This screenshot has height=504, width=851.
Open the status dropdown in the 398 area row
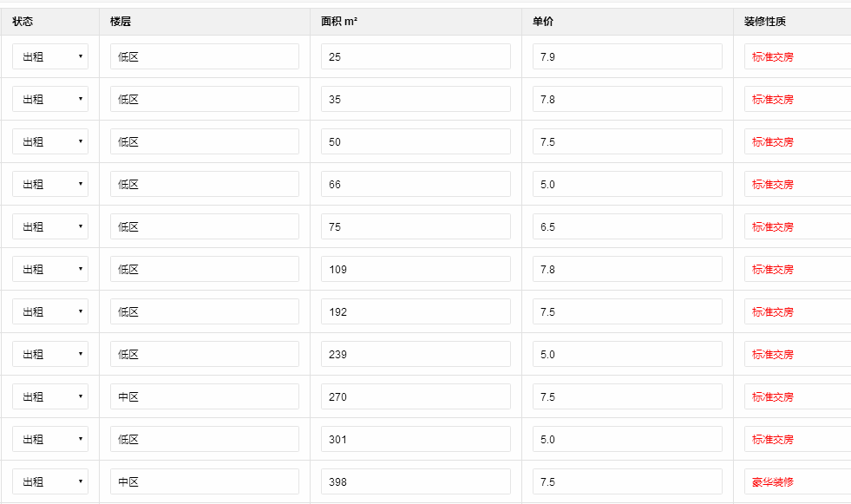pos(50,481)
